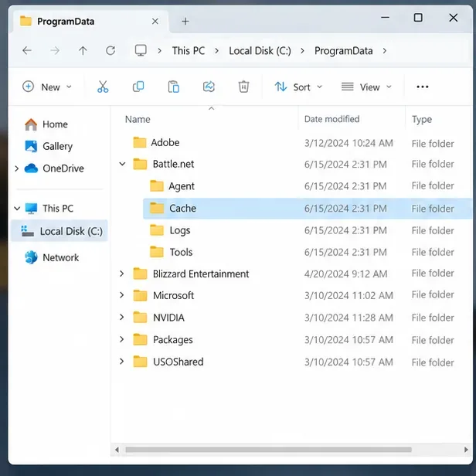Click the horizontal scrollbar thumb
476x476 pixels.
pyautogui.click(x=268, y=450)
